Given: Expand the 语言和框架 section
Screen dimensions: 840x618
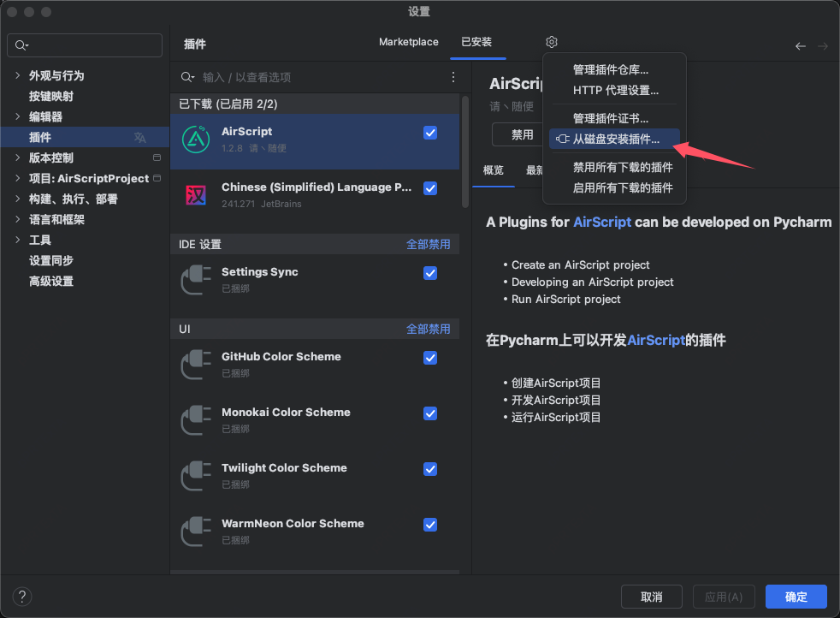Looking at the screenshot, I should tap(18, 219).
